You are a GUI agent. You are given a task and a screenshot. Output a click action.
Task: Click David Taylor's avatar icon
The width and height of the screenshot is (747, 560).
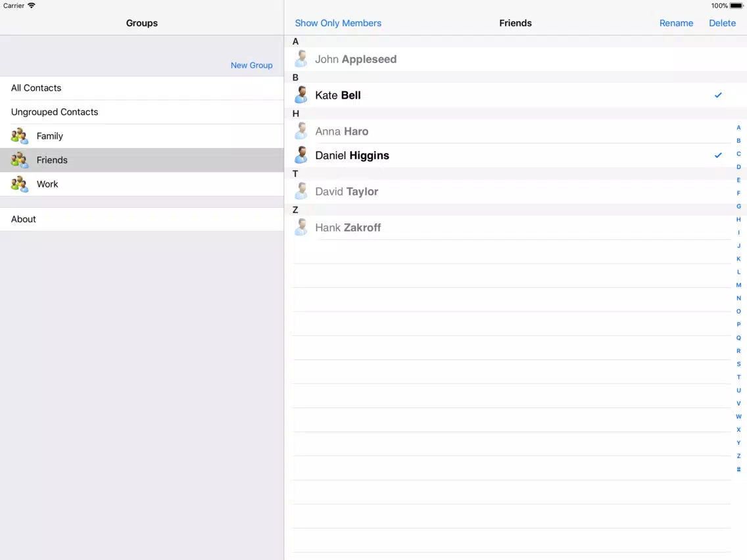301,191
